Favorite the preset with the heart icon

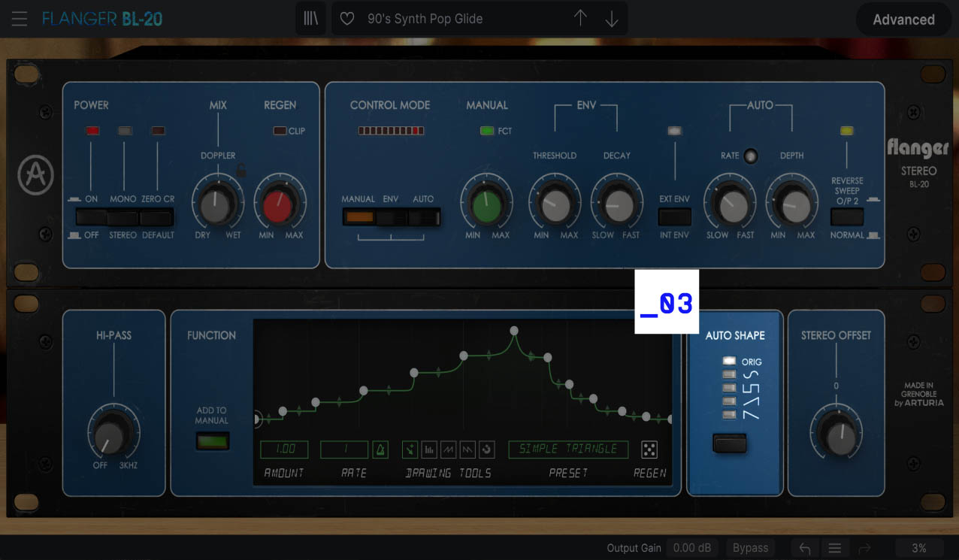pyautogui.click(x=346, y=17)
